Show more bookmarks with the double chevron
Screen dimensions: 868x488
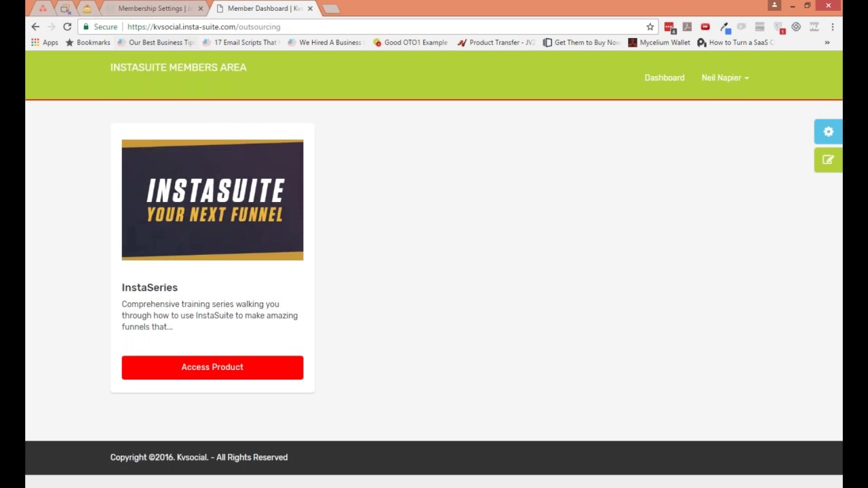point(827,42)
